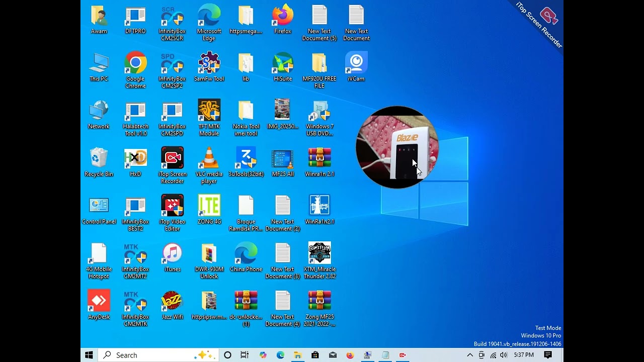This screenshot has height=362, width=644.
Task: Launch Google Chrome from desktop
Action: [135, 71]
